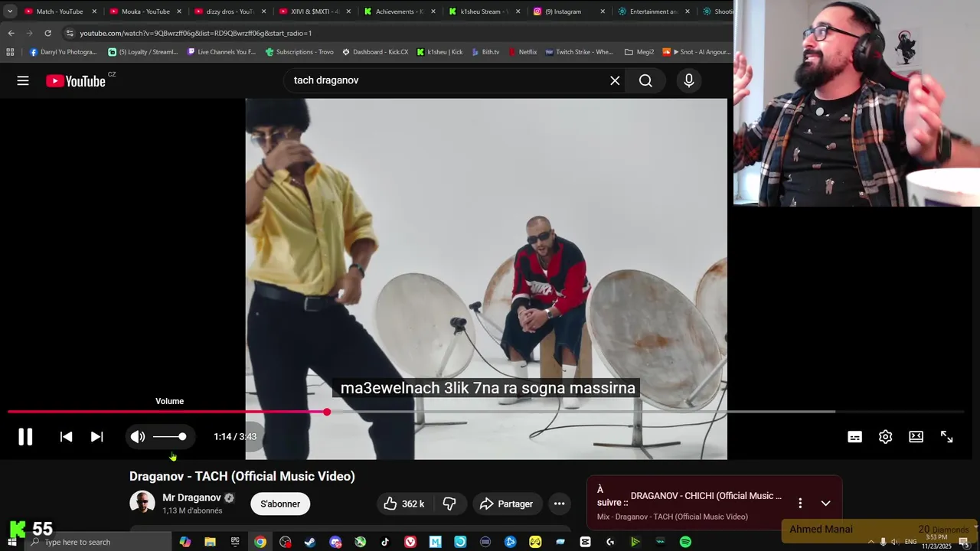Screen dimensions: 980x551
Task: Switch to the Mouka - YouTube tab
Action: tap(145, 11)
